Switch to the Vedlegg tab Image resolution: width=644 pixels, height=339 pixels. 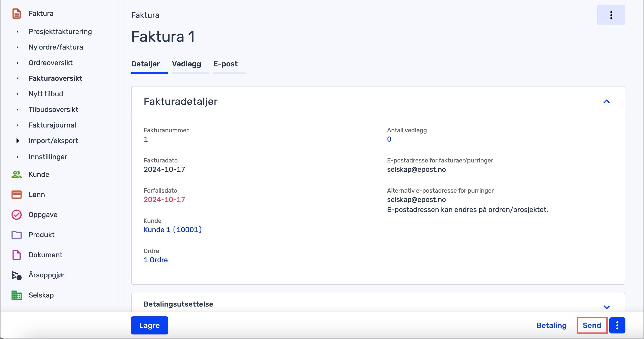(x=186, y=64)
